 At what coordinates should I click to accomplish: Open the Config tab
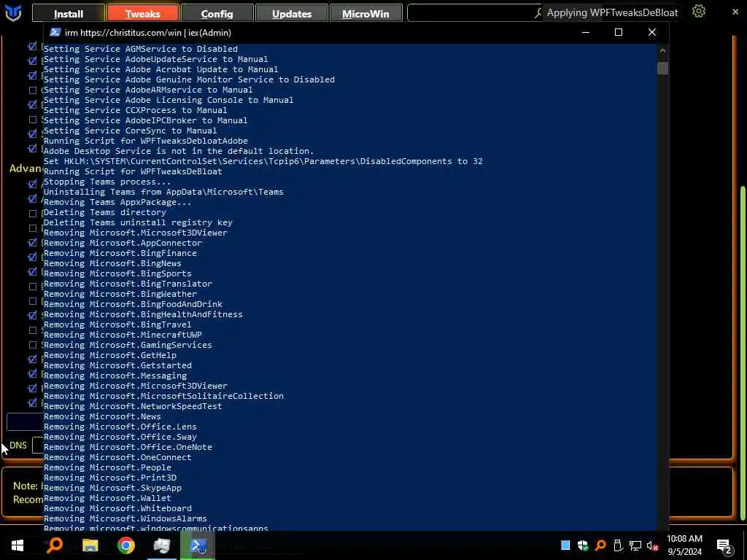click(217, 13)
